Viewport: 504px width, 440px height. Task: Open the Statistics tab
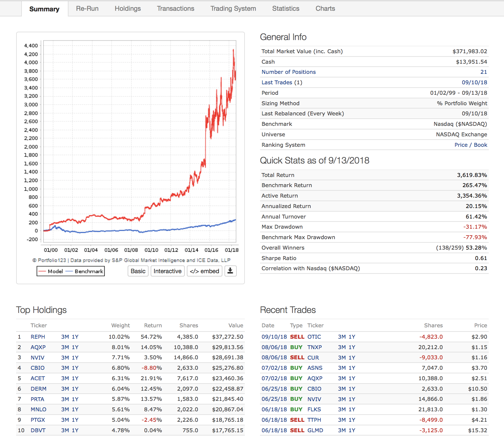point(285,9)
